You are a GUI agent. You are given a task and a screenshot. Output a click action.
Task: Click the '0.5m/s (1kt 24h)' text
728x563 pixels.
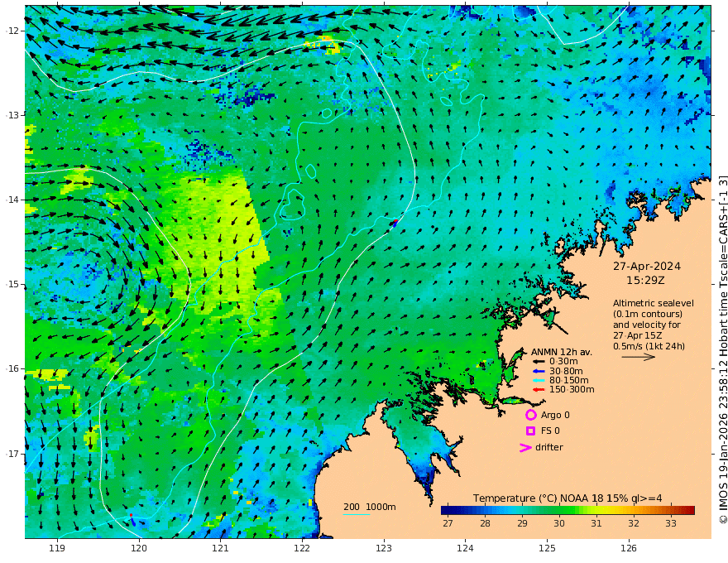(x=649, y=346)
